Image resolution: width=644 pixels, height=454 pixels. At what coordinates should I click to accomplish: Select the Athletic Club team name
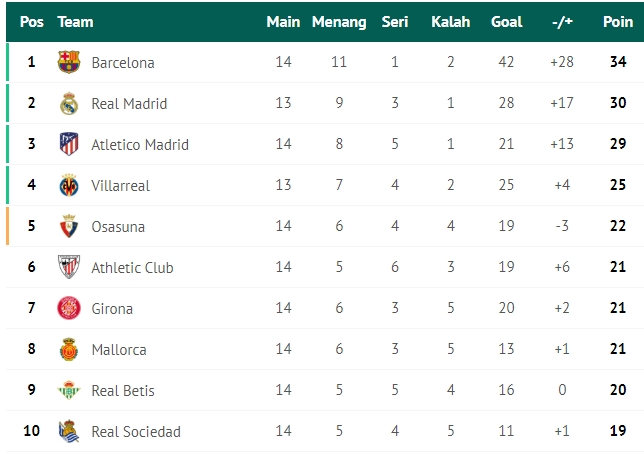[x=132, y=268]
